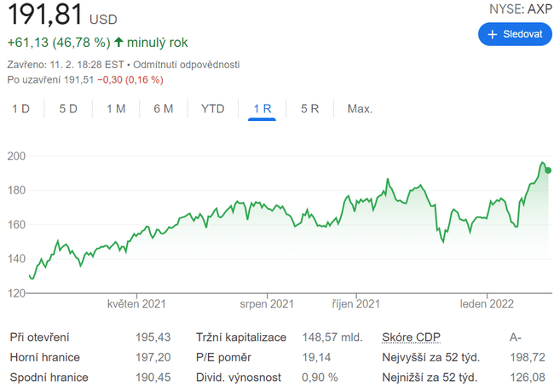Switch to the 6 M range tab
The width and height of the screenshot is (554, 392).
coord(164,108)
